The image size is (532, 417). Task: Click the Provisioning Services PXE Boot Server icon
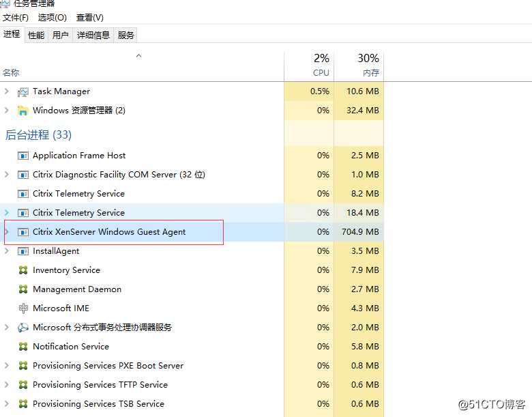tap(23, 366)
